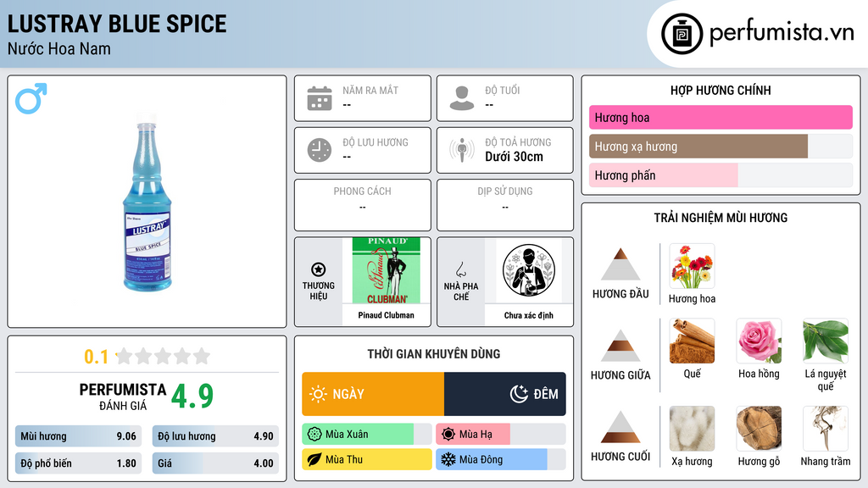Click the sun icon for Mùa Hạ

click(448, 434)
